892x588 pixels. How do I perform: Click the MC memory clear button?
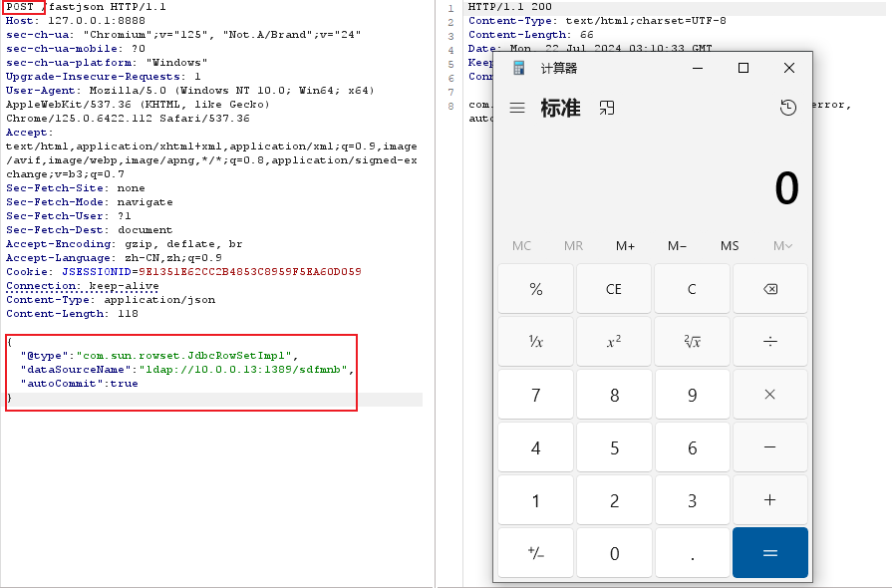pos(521,245)
